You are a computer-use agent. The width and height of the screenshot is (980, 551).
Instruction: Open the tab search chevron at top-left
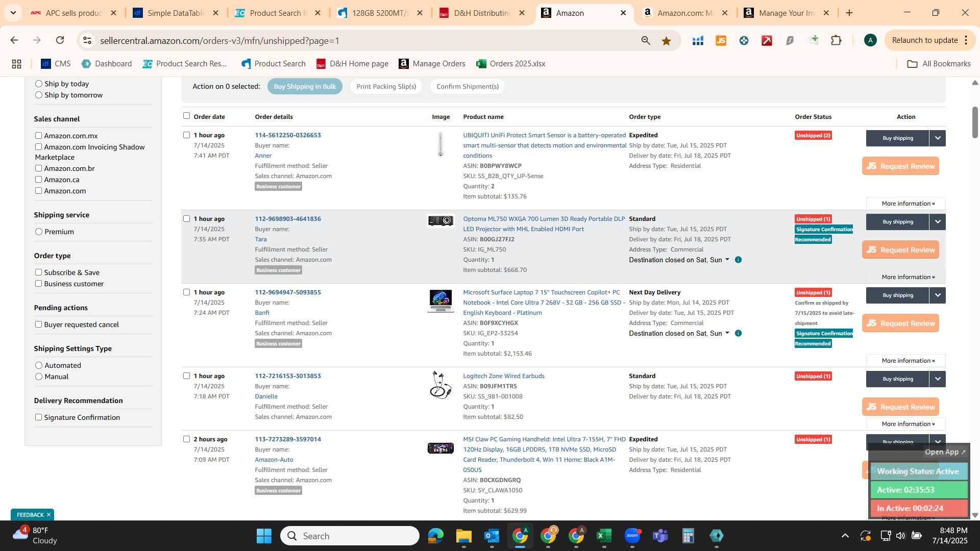(x=12, y=13)
